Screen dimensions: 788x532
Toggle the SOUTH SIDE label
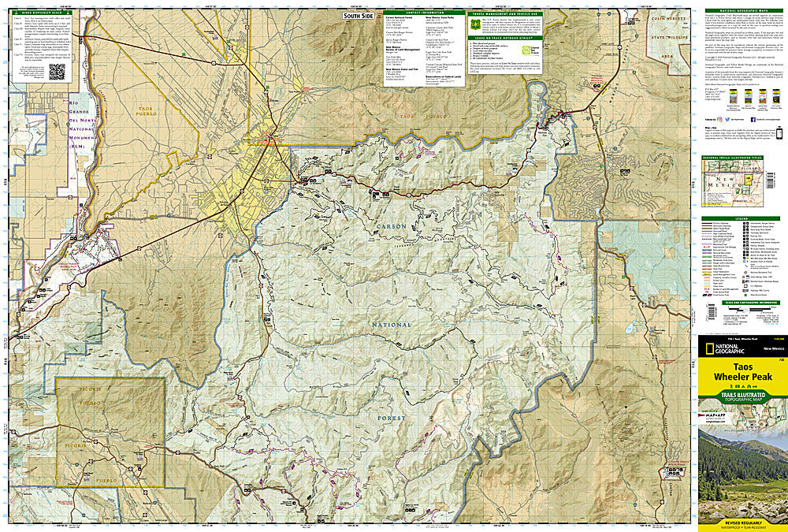point(359,16)
